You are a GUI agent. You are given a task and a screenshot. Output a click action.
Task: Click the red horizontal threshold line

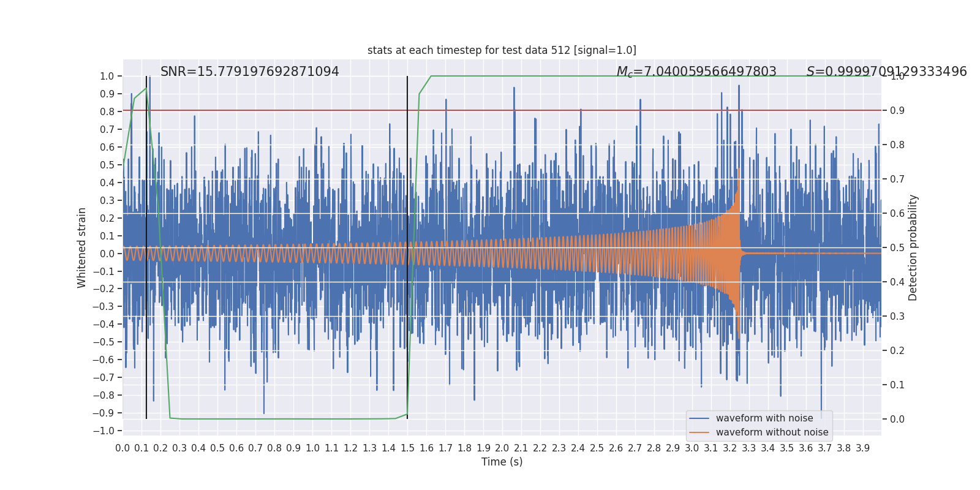pyautogui.click(x=502, y=111)
